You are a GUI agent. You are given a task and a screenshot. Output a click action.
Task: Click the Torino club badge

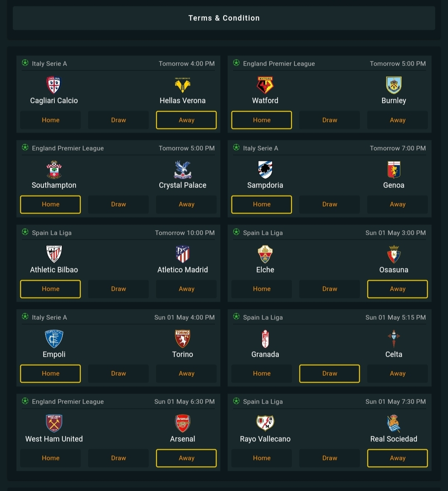pyautogui.click(x=183, y=338)
